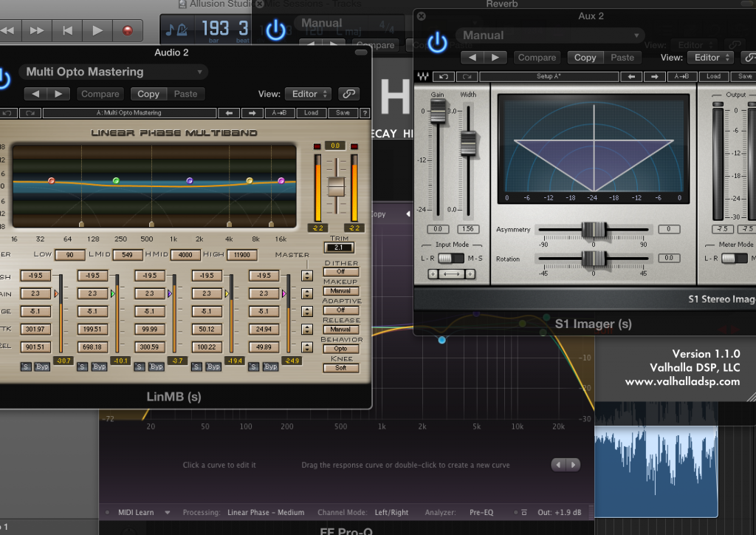This screenshot has width=756, height=535.
Task: Click the LinMB redo arrow icon
Action: tap(30, 113)
